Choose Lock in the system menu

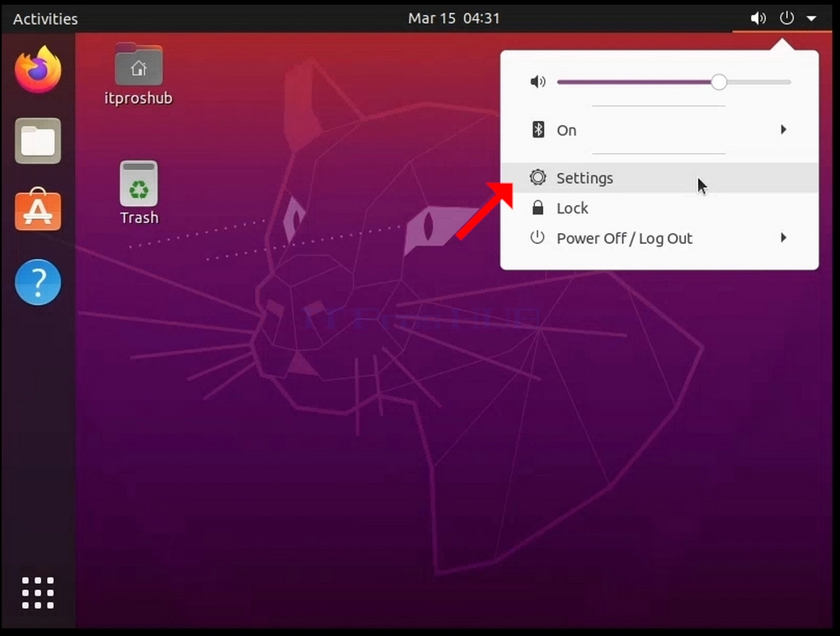659,208
